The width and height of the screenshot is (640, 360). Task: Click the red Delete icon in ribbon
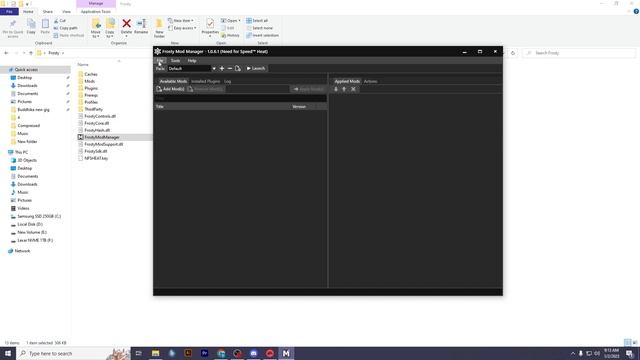(127, 24)
